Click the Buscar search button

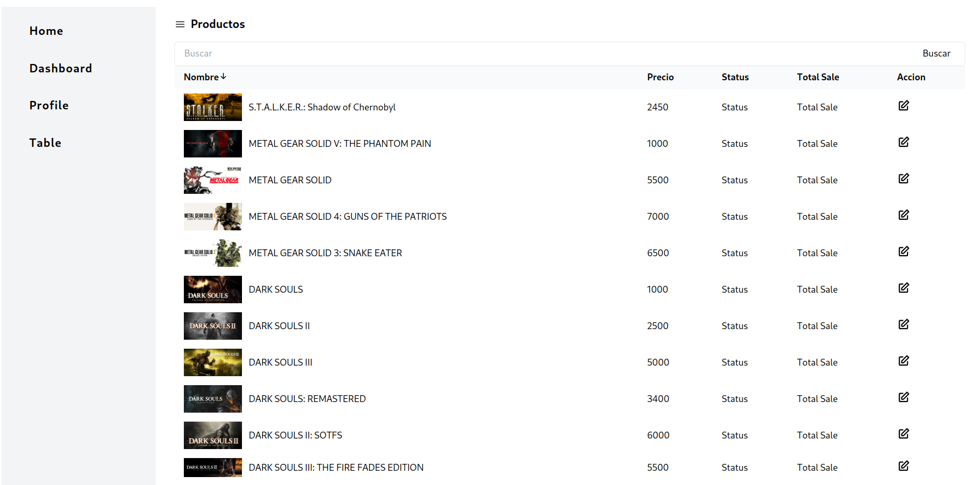pos(936,53)
